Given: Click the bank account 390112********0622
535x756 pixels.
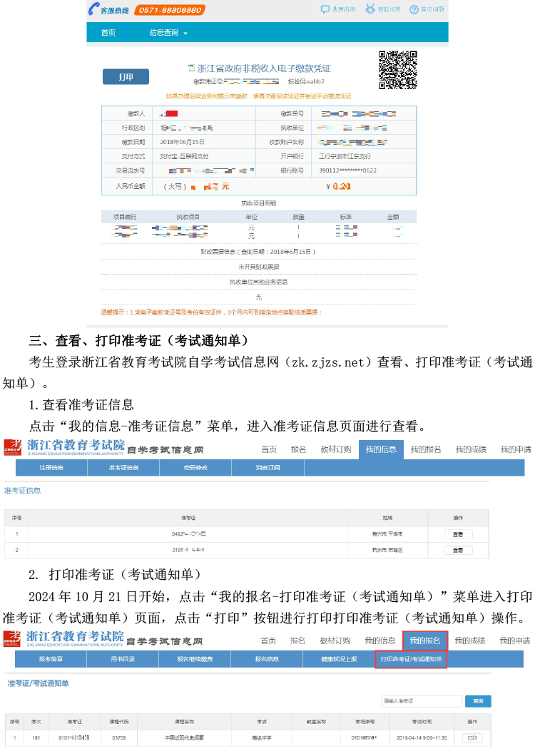Looking at the screenshot, I should [x=348, y=170].
